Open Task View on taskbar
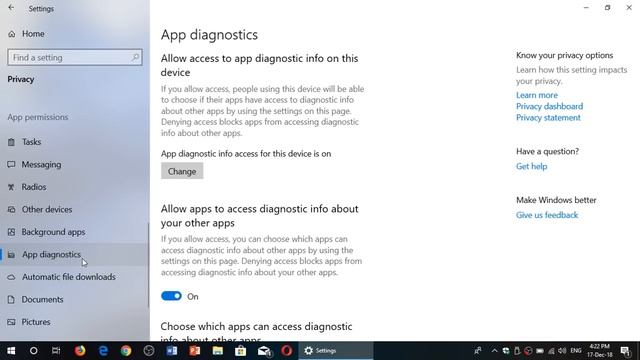This screenshot has height=360, width=640. [56, 351]
